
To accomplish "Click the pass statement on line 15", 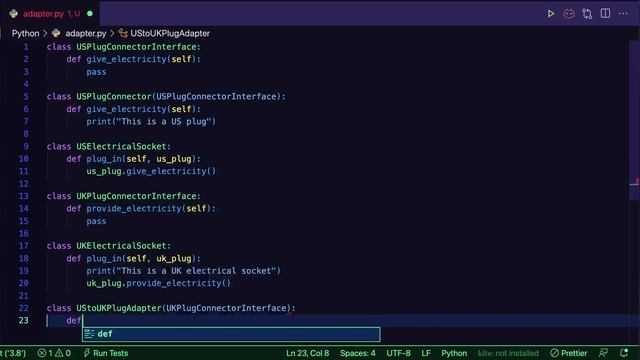I will pyautogui.click(x=96, y=221).
